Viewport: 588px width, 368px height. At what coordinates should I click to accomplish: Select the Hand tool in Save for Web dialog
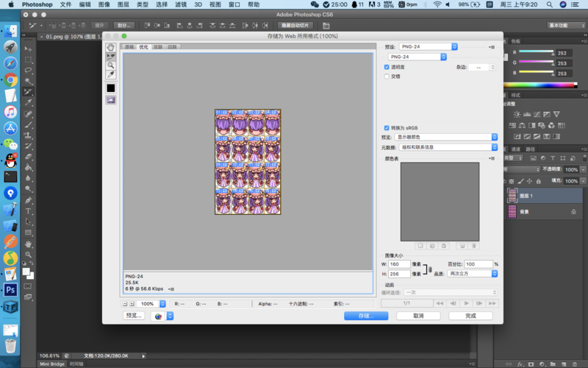(111, 47)
